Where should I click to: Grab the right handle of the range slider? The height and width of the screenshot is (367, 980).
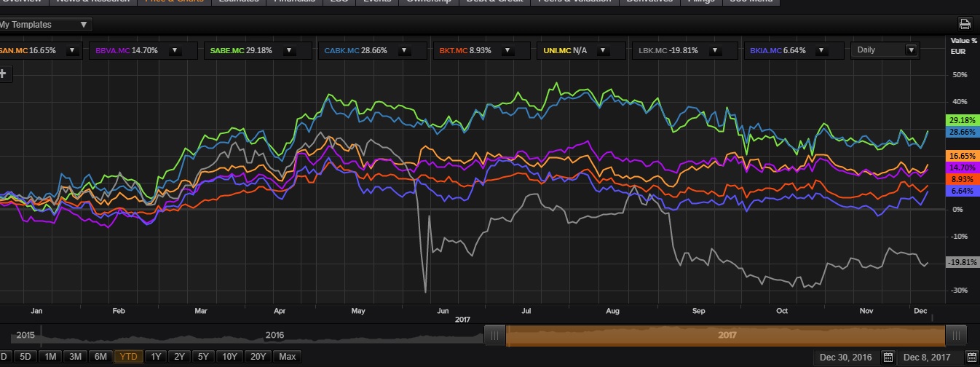coord(956,335)
